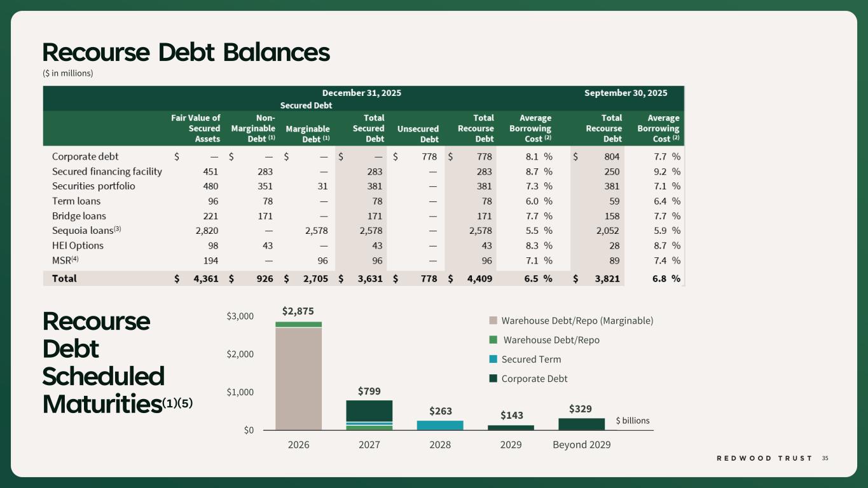Image resolution: width=868 pixels, height=488 pixels.
Task: Select the 2027 stacked maturity bar
Action: (x=369, y=415)
